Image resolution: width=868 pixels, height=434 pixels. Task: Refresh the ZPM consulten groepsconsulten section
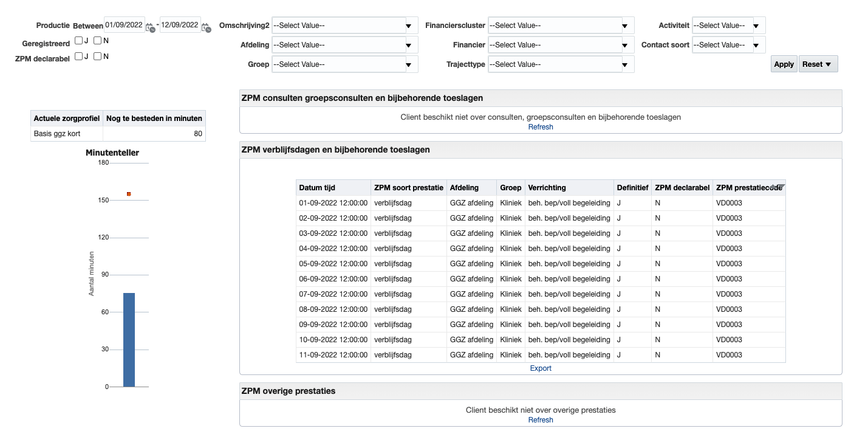pos(541,127)
